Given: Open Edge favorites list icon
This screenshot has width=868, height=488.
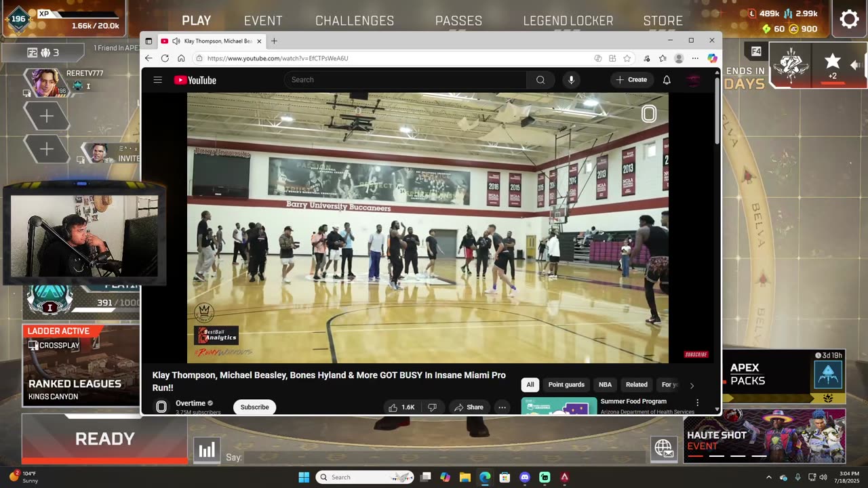Looking at the screenshot, I should pyautogui.click(x=663, y=58).
